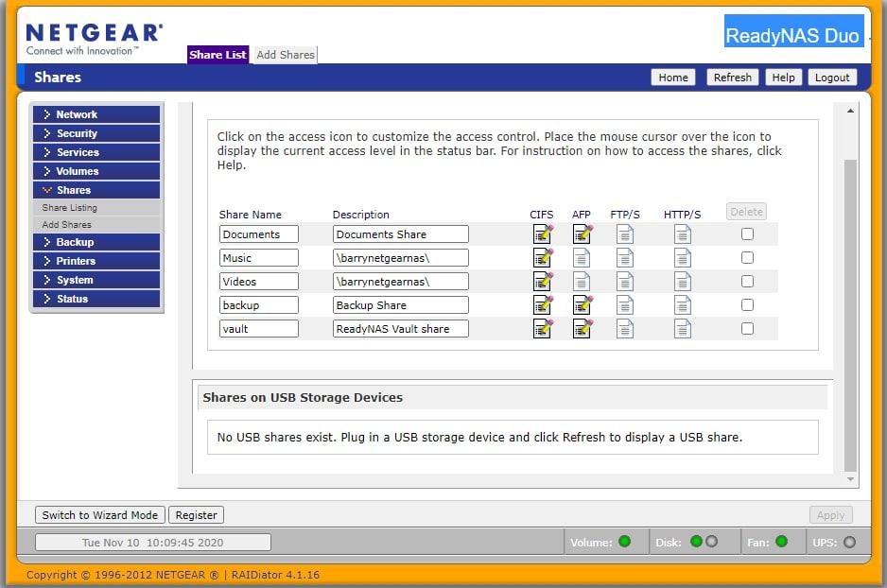Open AFP access settings for vault share

tap(583, 328)
